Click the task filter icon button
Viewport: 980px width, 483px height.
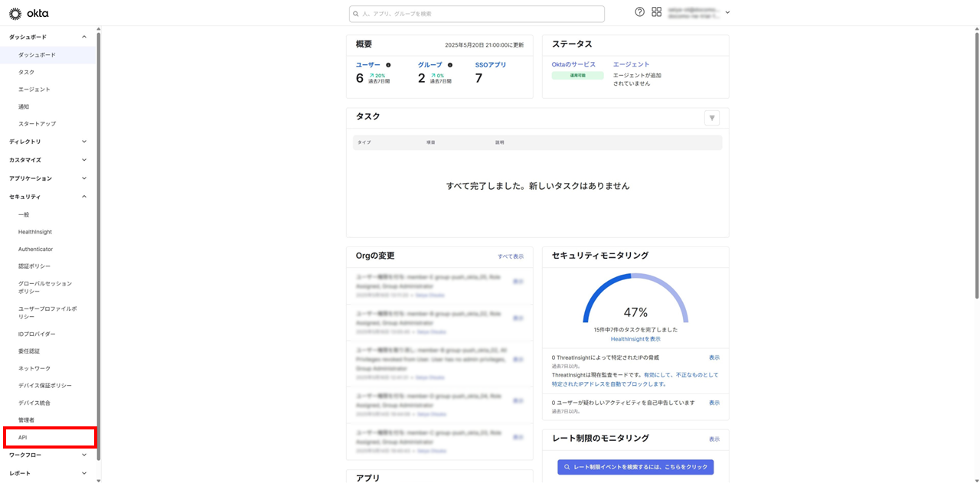click(x=712, y=118)
